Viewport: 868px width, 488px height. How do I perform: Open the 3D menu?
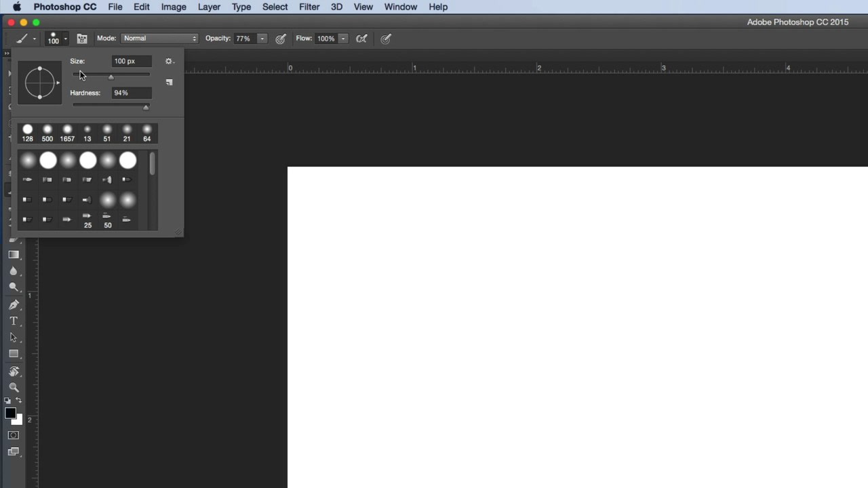click(336, 7)
